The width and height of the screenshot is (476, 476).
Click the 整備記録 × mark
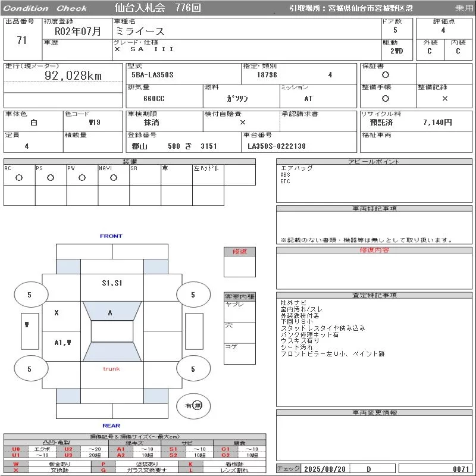pos(444,98)
